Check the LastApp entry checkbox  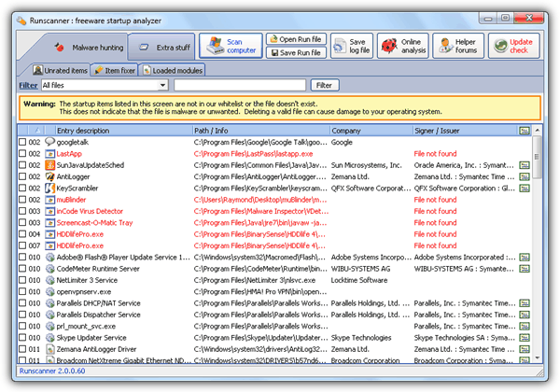(x=22, y=153)
